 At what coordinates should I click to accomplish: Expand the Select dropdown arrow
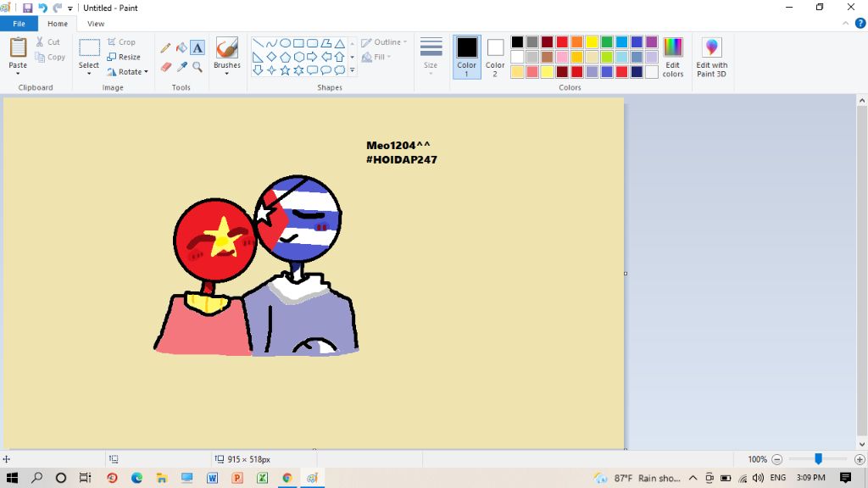[88, 74]
